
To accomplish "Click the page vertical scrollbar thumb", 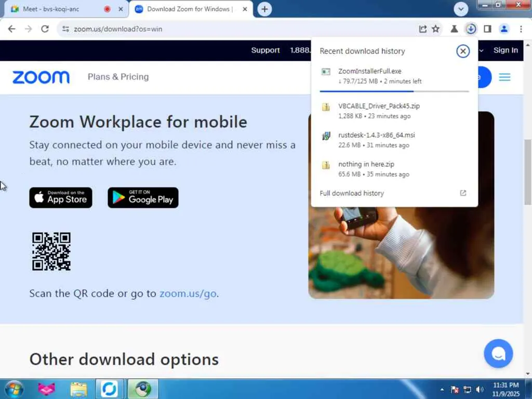I will (x=528, y=172).
